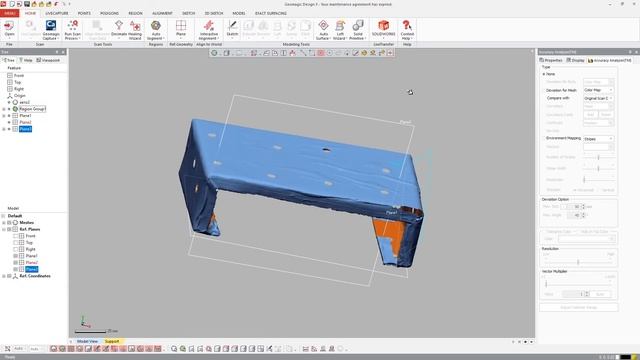Collapse the Ref. Planes node in Model tree
Viewport: 640px width, 360px height.
(4, 229)
